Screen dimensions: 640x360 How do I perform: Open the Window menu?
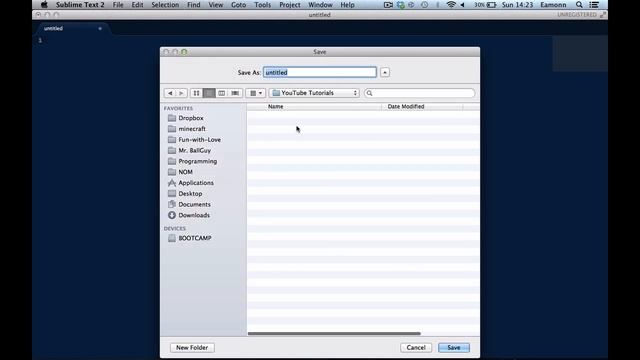point(320,5)
